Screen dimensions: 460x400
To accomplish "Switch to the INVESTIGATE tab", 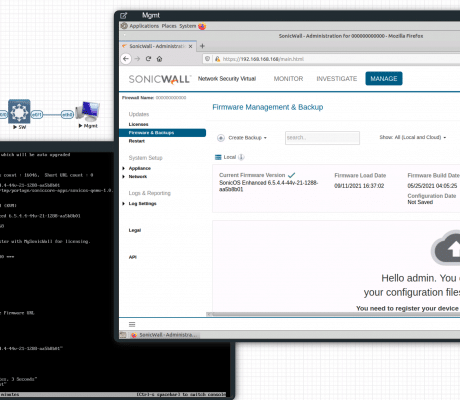I will pos(337,79).
